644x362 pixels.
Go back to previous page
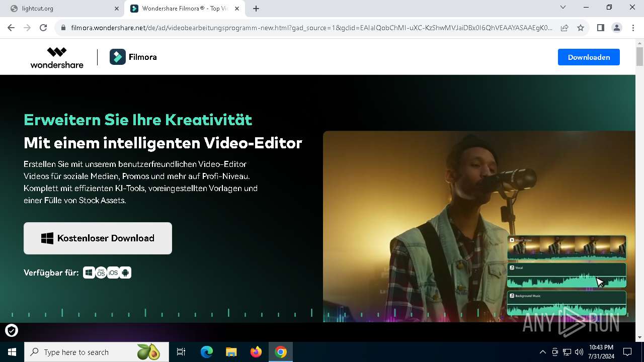pyautogui.click(x=11, y=28)
